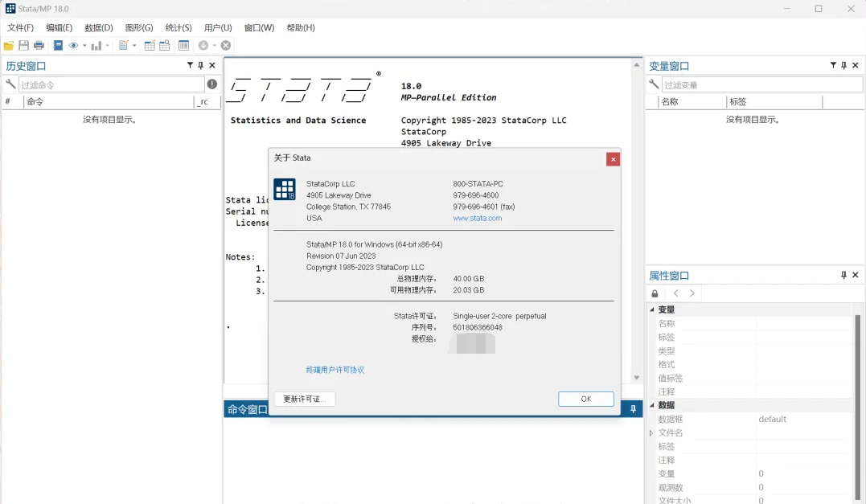Toggle the pin on 历史窗口 panel

click(x=201, y=65)
